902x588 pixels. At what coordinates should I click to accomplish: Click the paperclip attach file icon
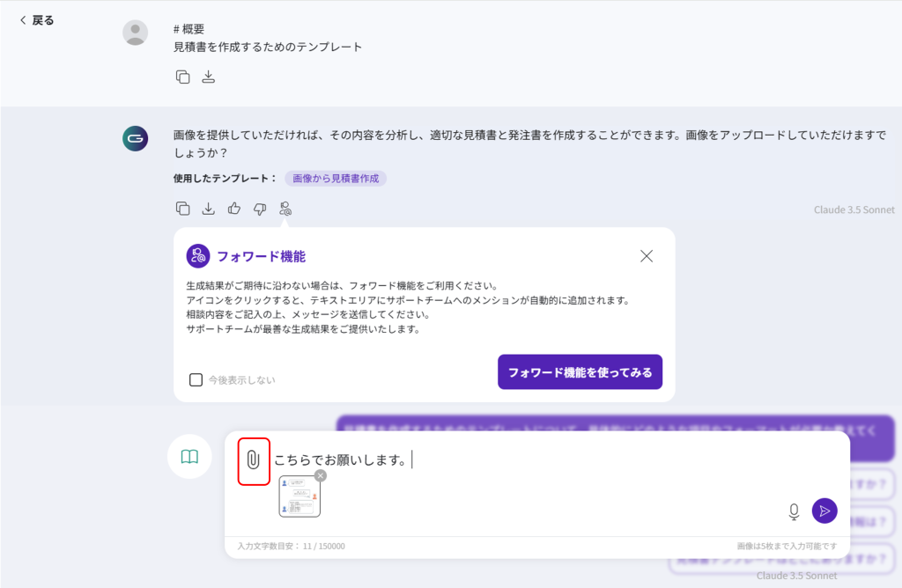(x=253, y=459)
